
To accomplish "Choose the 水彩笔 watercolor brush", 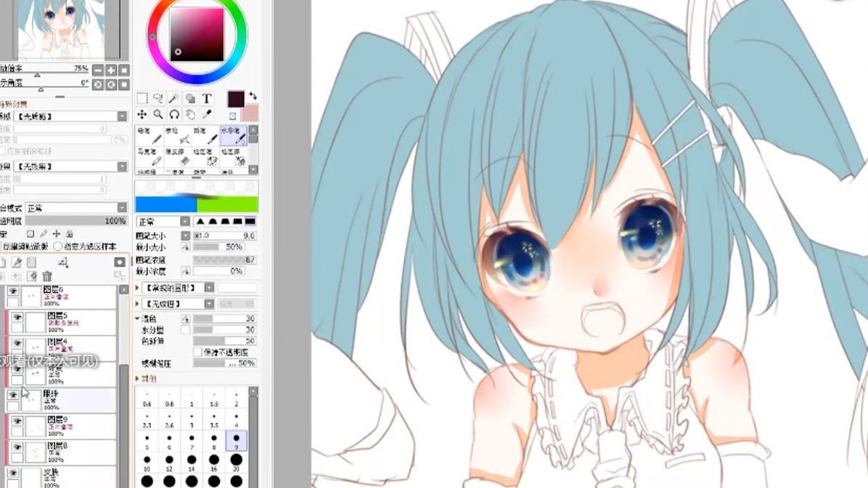I will pyautogui.click(x=233, y=136).
